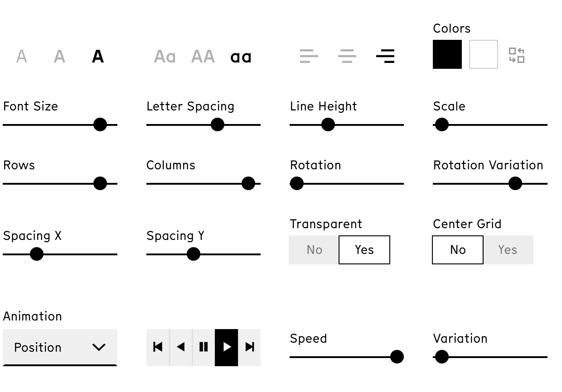Skip to the last animation frame
The height and width of the screenshot is (392, 562).
[249, 347]
